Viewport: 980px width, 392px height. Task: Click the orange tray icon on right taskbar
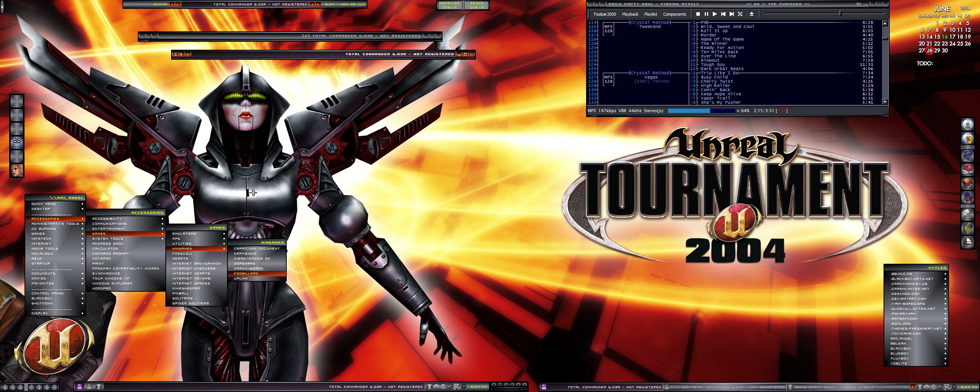(x=913, y=387)
